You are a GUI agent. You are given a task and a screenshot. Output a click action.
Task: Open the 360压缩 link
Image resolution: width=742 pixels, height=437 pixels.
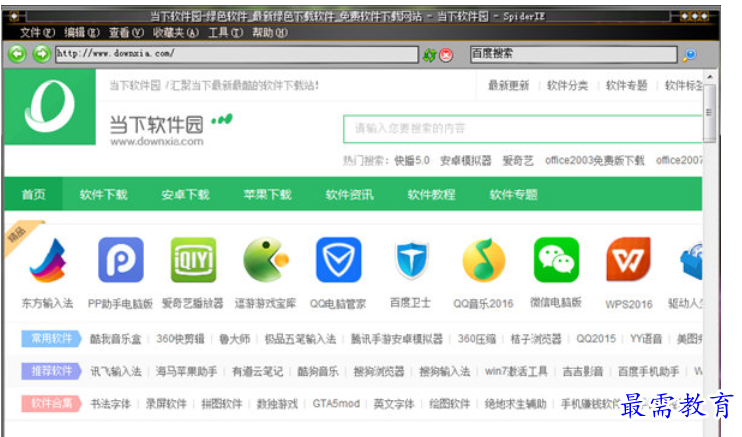click(477, 339)
